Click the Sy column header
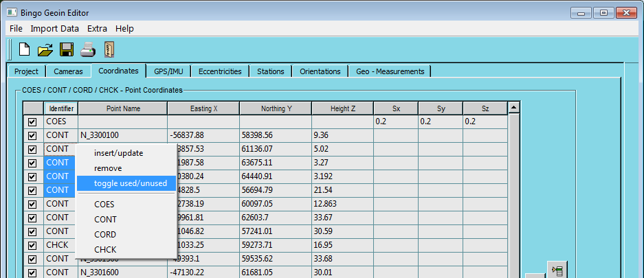 441,108
